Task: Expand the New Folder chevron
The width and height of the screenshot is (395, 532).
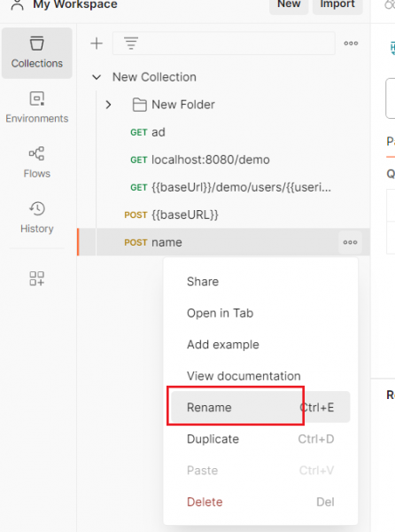Action: (x=108, y=105)
